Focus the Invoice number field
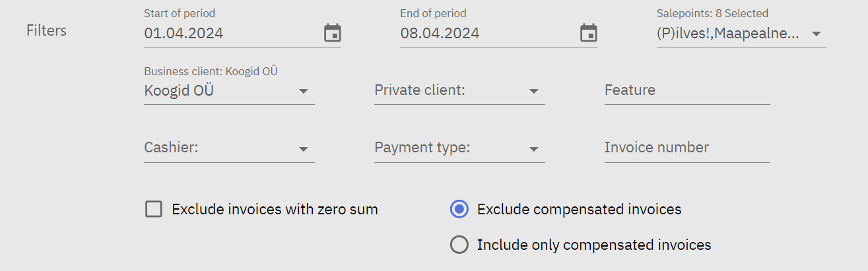 [686, 148]
